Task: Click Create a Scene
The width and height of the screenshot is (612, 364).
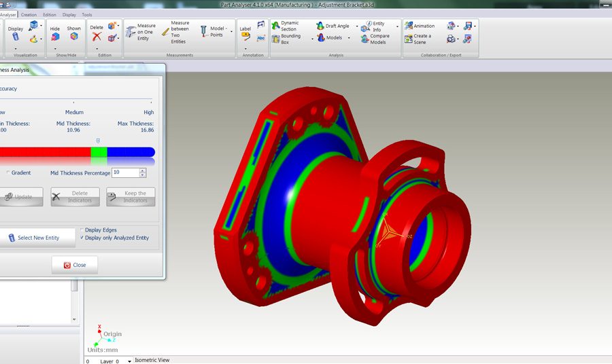Action: pyautogui.click(x=418, y=39)
